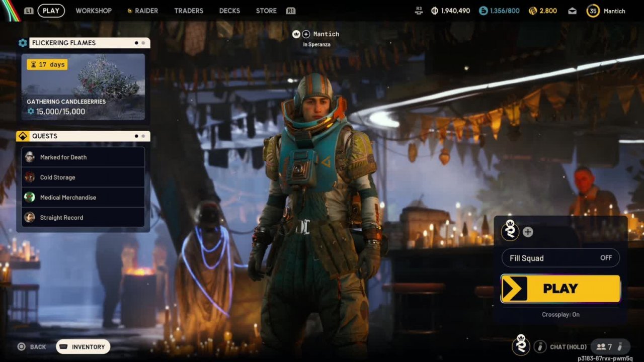Open the Medical Merchandise quest

coord(83,197)
